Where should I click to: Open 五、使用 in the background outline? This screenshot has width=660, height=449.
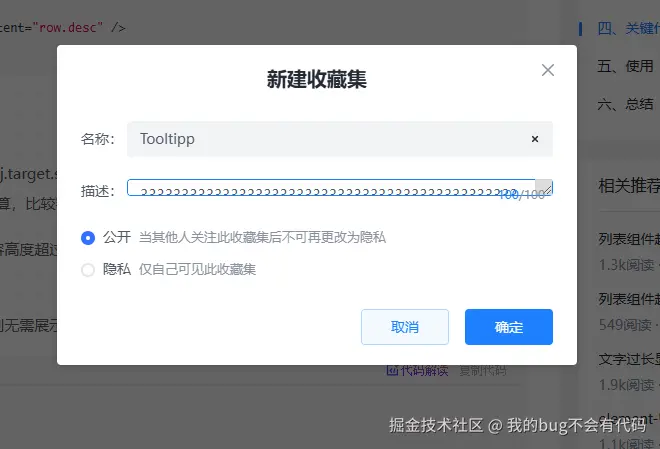625,66
